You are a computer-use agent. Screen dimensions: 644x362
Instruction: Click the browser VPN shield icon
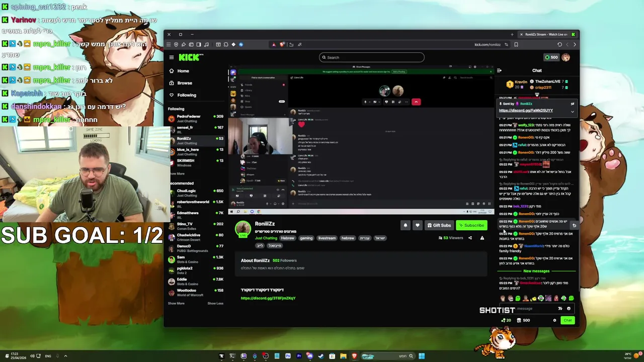pos(176,44)
